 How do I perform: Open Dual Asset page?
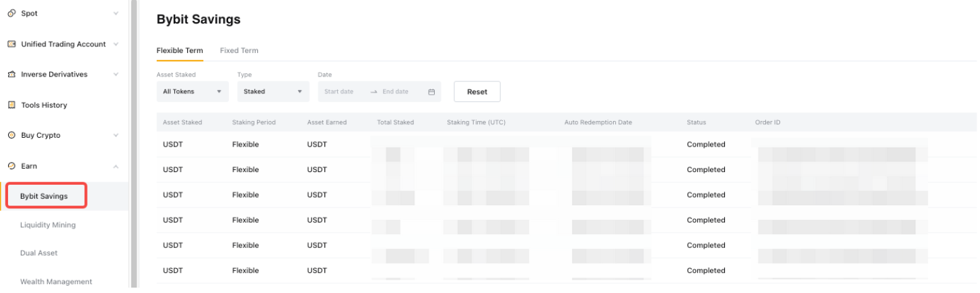(x=39, y=253)
